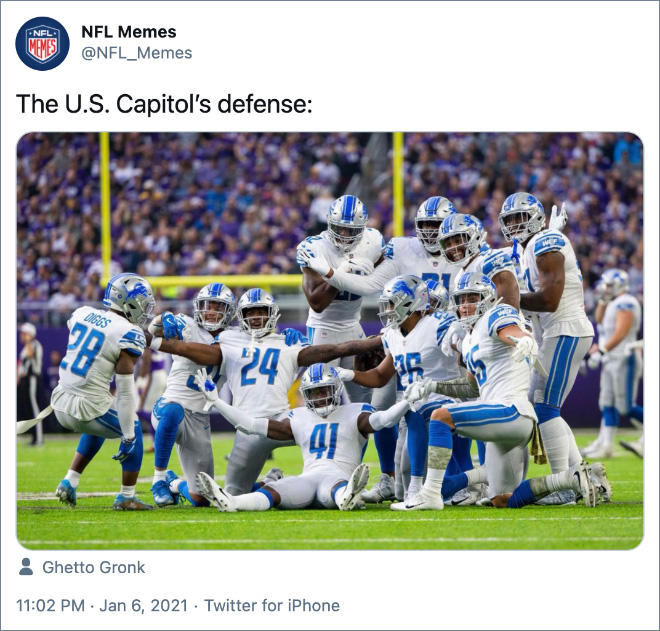Click the tagged person silhouette icon
The image size is (660, 631).
point(26,567)
